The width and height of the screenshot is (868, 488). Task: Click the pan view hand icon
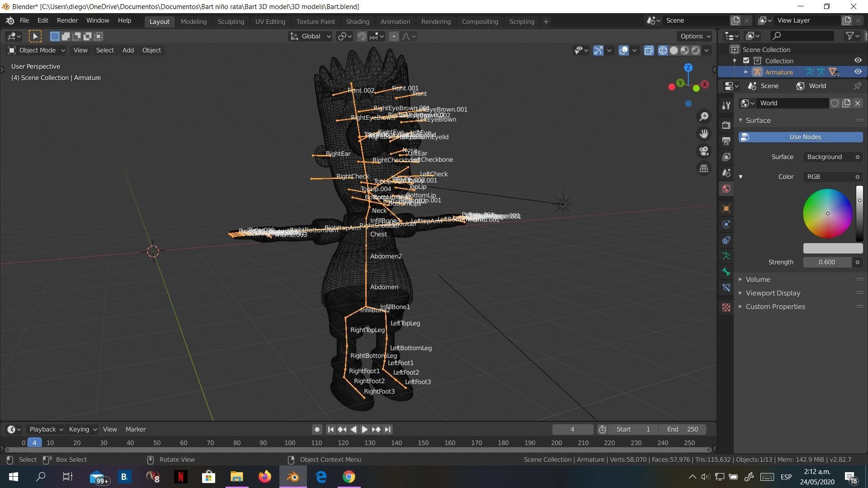[704, 134]
